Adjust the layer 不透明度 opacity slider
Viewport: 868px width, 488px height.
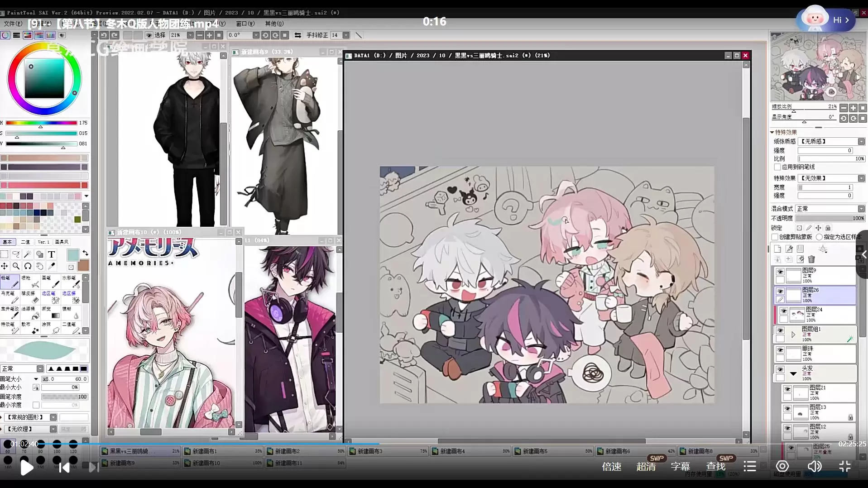[830, 218]
